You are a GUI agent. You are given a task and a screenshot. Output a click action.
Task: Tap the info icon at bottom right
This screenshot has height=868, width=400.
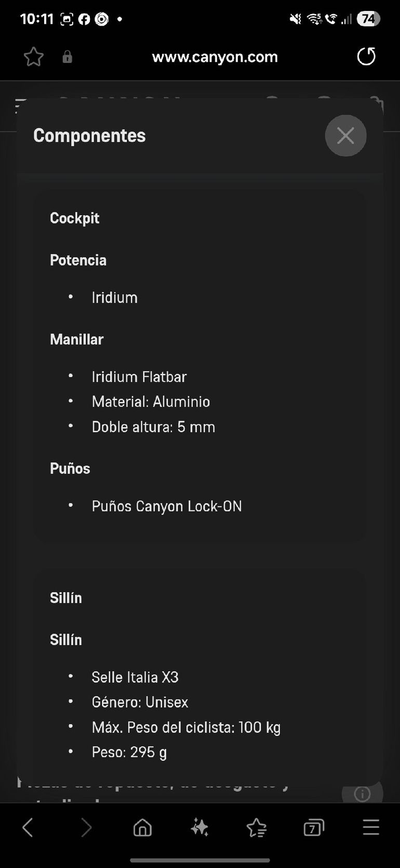(x=362, y=794)
